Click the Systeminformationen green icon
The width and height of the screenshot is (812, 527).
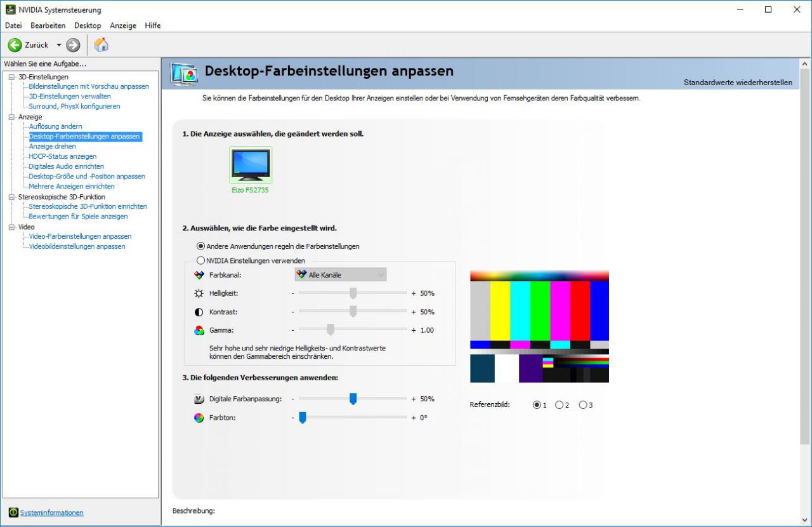tap(13, 512)
